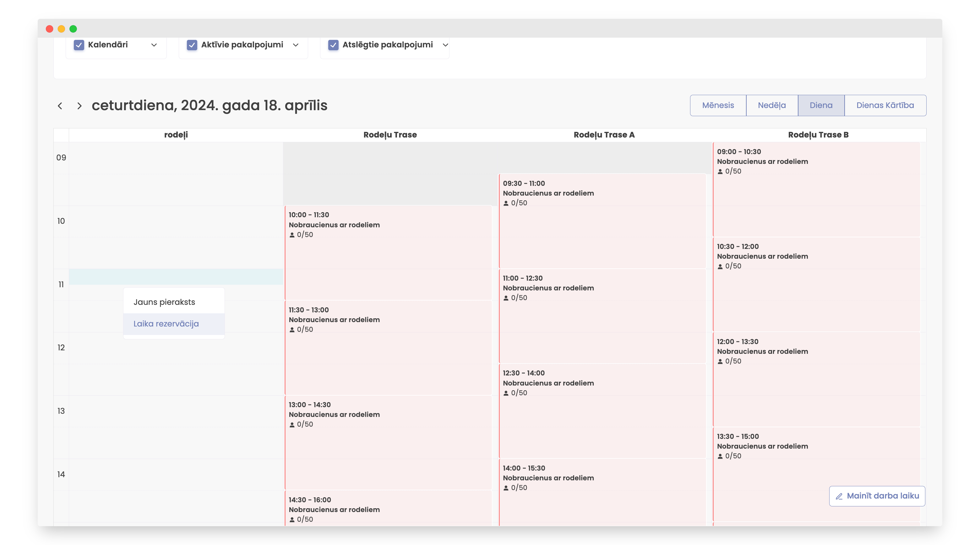Toggle Aktīvie pakalpojumi checkbox
The width and height of the screenshot is (980, 545).
point(192,45)
